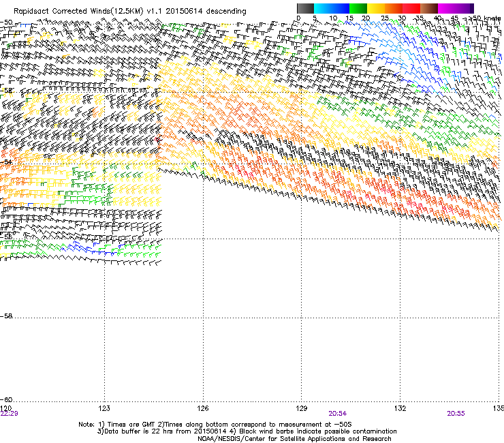Viewport: 504px width, 443px height.
Task: Click the magenta-purple 40–50 knots legend swatch
Action: 456,8
